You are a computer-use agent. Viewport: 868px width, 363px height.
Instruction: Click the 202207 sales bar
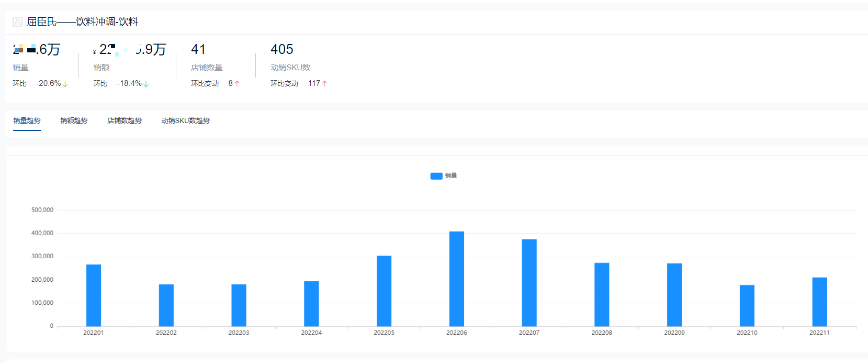point(529,283)
